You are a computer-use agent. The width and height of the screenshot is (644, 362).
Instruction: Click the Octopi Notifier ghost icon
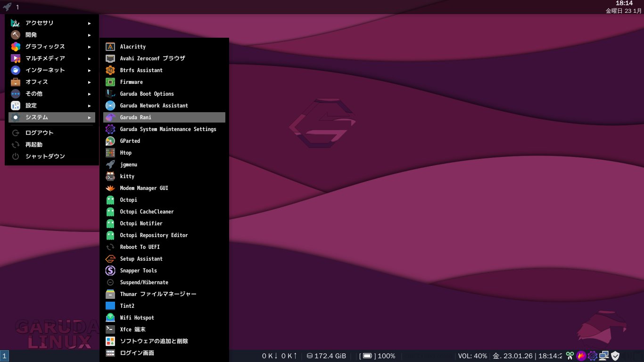pos(110,223)
